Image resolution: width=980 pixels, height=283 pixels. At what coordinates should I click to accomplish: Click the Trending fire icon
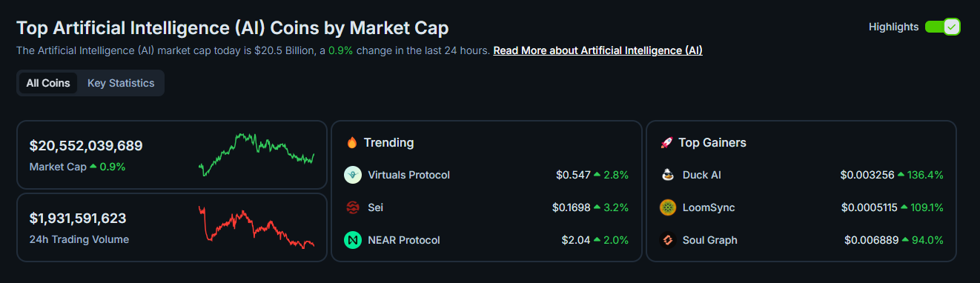click(352, 142)
